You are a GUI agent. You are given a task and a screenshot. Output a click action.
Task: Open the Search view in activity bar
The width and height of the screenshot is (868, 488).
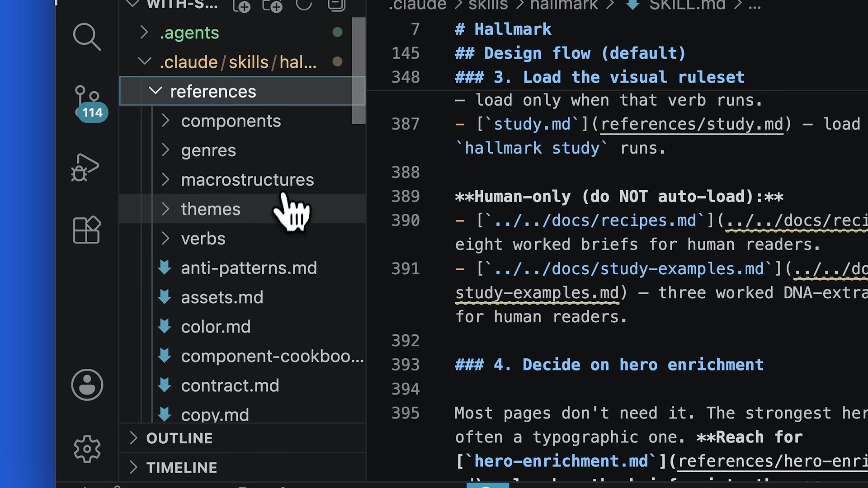point(87,37)
